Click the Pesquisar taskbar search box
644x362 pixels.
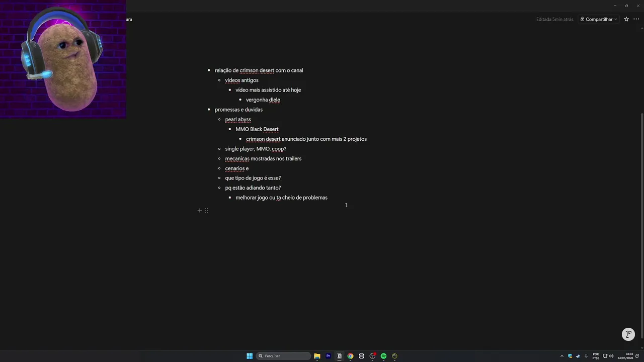click(x=283, y=356)
